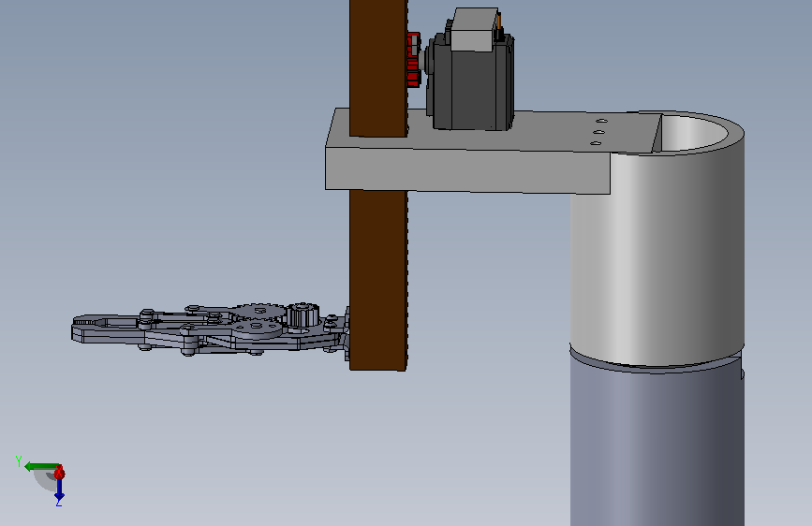The height and width of the screenshot is (526, 812).
Task: Select the light gray servo top cap
Action: pyautogui.click(x=474, y=30)
